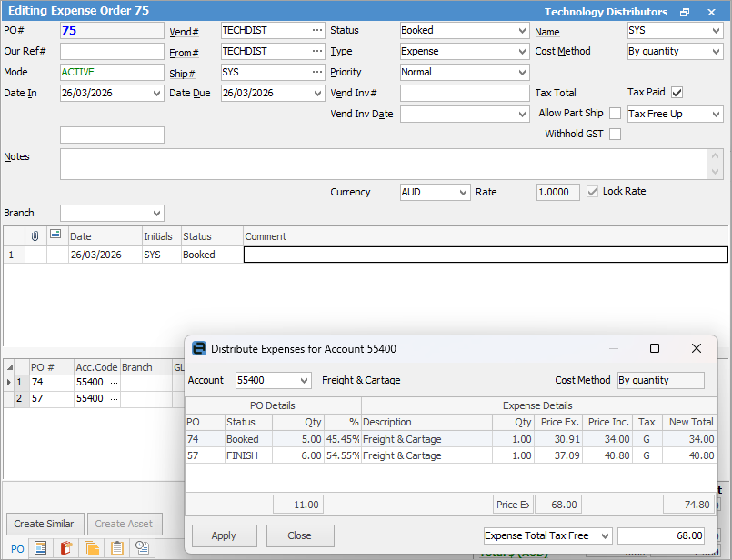Click the Vend# lookup ellipsis button
732x560 pixels.
(316, 31)
